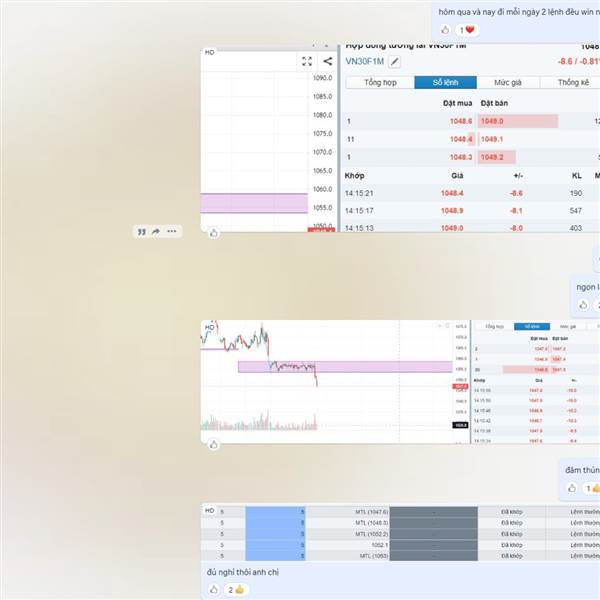Click the pencil edit icon beside VN30F1M
This screenshot has width=600, height=600.
395,62
